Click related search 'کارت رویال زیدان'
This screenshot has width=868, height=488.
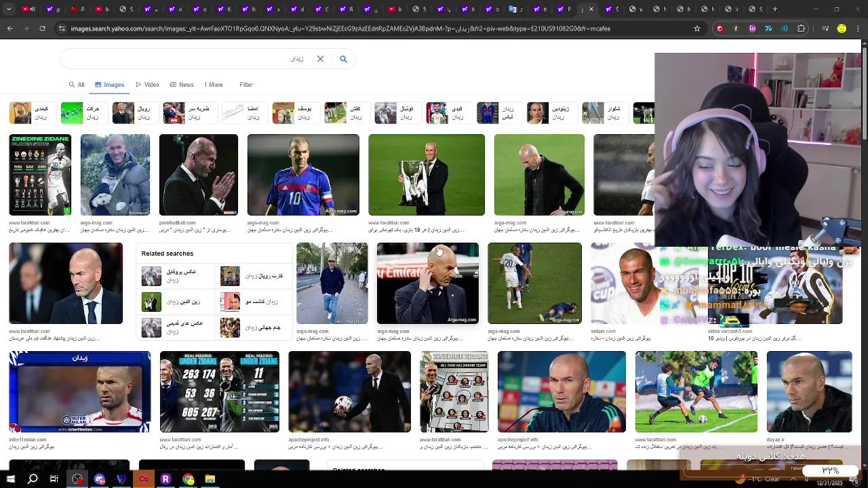(254, 276)
